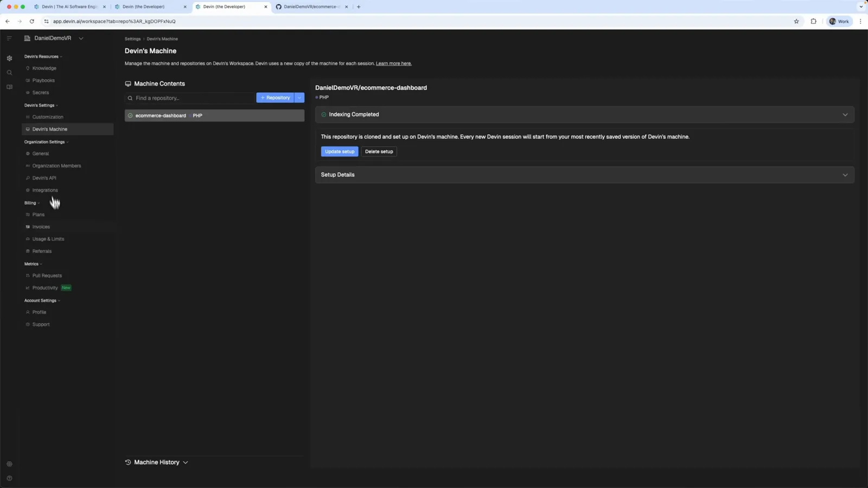Open the Repository button dropdown arrow

(x=299, y=98)
